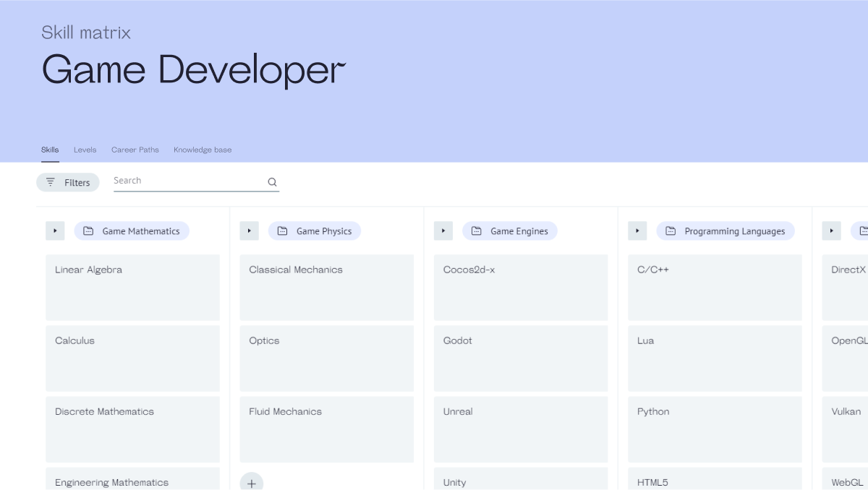Open the C/C++ skill card
868x490 pixels.
[x=715, y=287]
